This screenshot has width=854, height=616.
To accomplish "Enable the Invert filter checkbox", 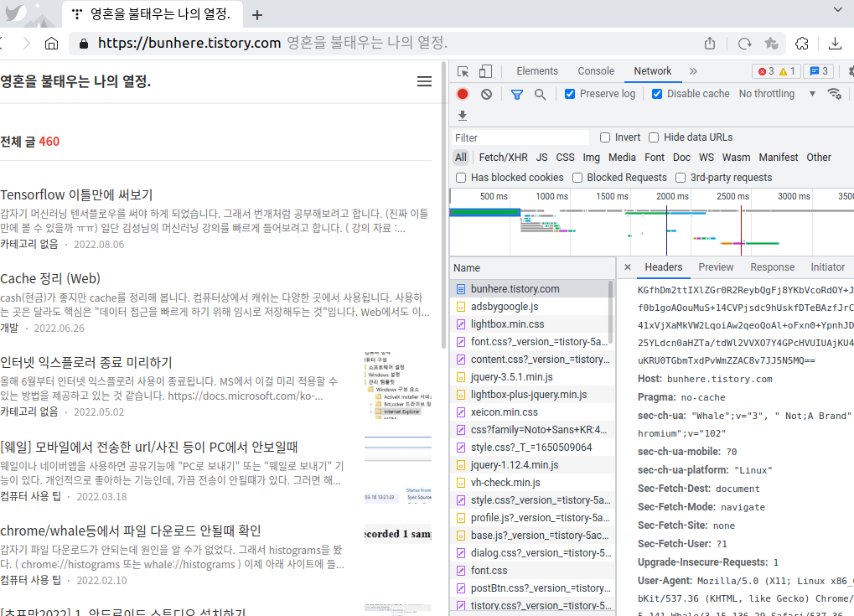I will pos(604,137).
